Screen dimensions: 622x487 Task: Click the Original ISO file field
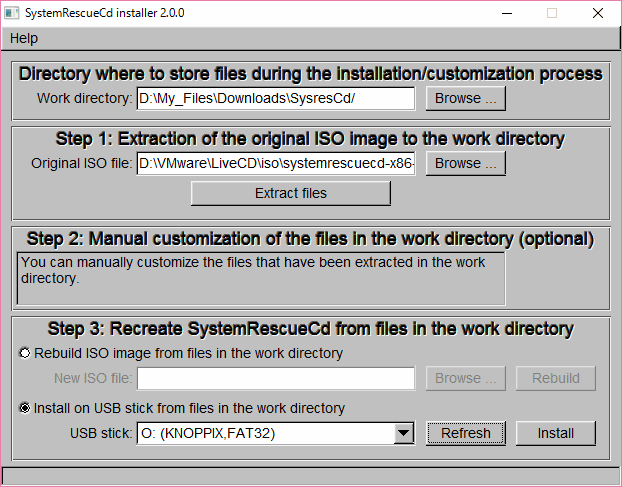[276, 163]
